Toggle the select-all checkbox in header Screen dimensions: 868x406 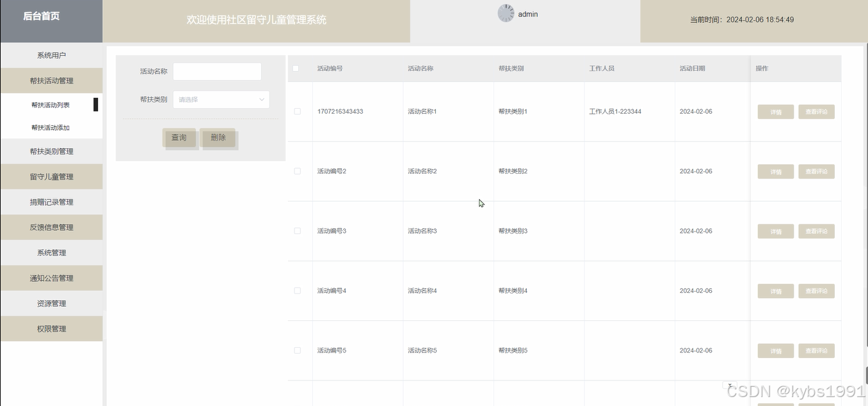pos(296,68)
